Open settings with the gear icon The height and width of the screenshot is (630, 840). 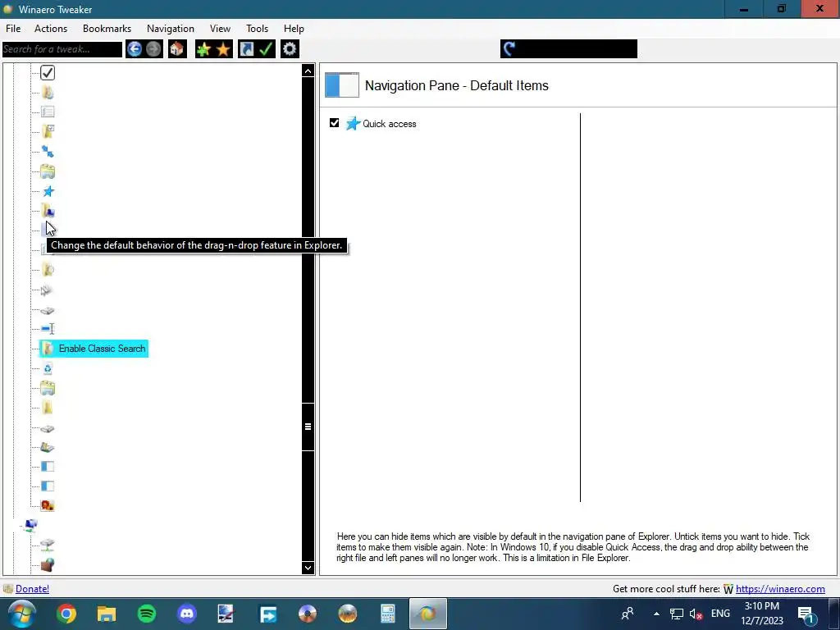(290, 49)
